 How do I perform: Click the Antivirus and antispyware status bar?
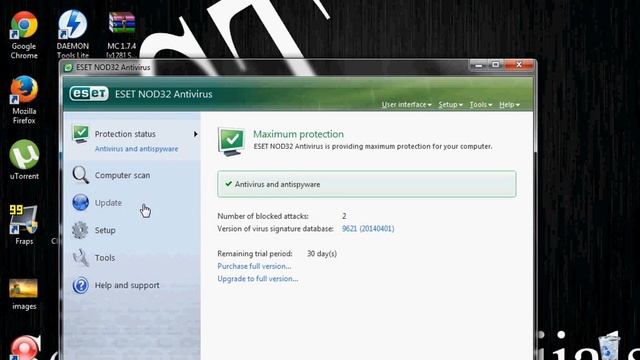tap(367, 184)
